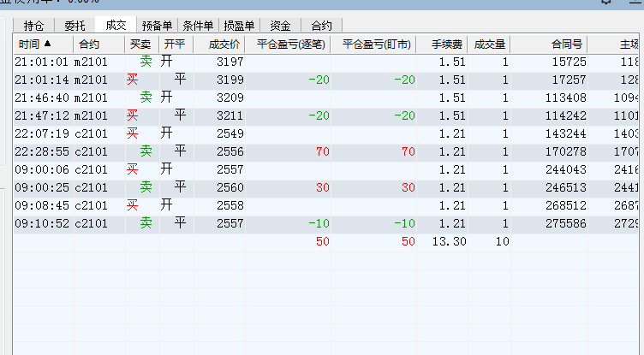
Task: Switch to the 条件单 tab
Action: point(198,26)
